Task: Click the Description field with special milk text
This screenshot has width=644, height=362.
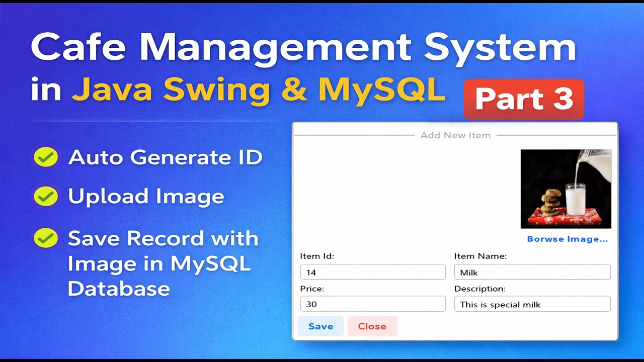Action: point(532,304)
